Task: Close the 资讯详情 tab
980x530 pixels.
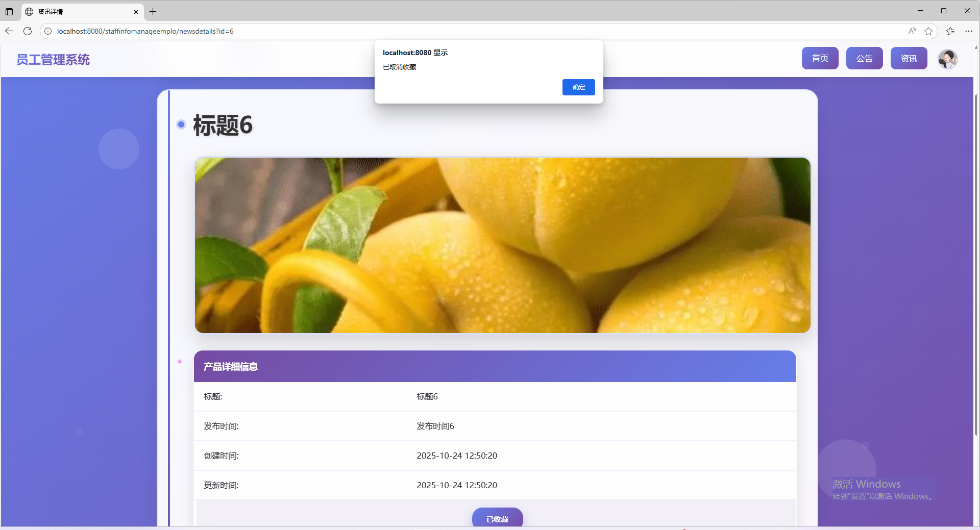Action: (136, 12)
